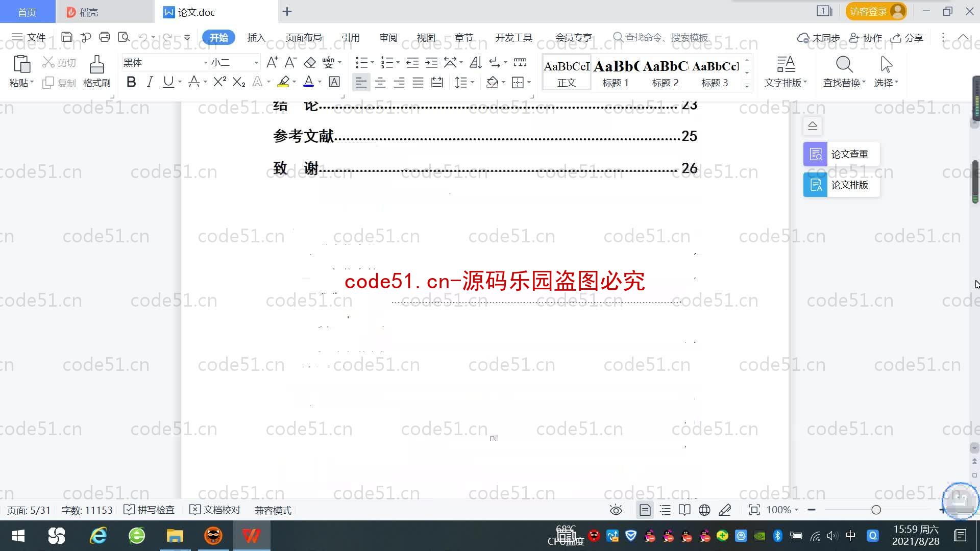
Task: Open the 引用 ribbon tab
Action: 350,37
